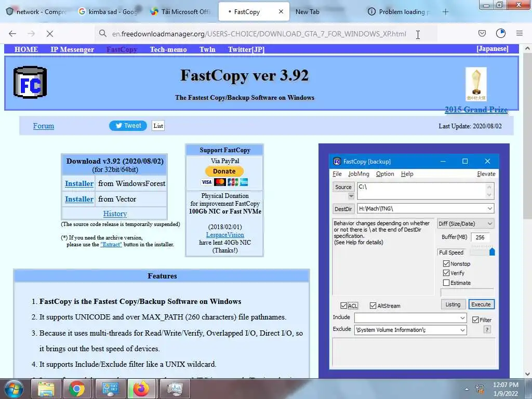
Task: Click the page vertical scrollbar thumb
Action: click(528, 136)
